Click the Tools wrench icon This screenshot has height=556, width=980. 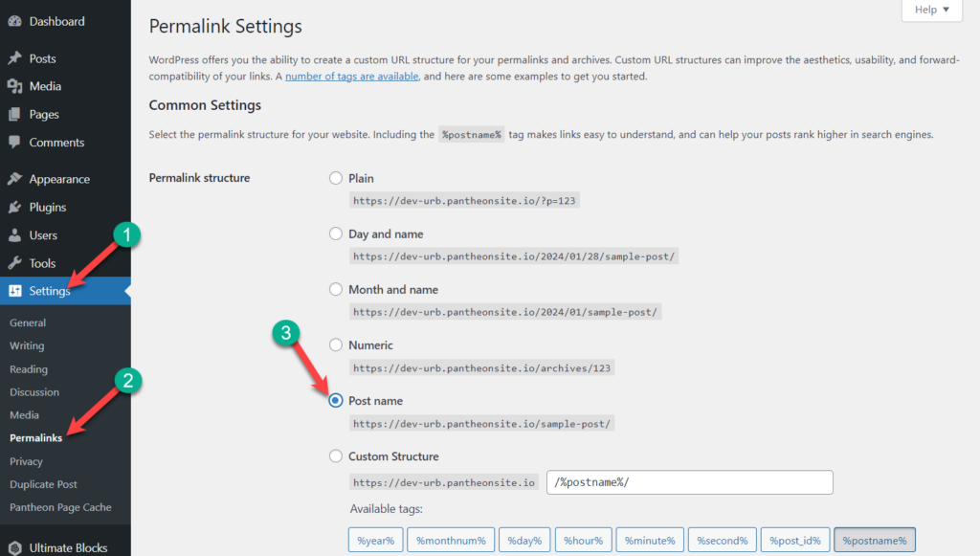pos(14,263)
